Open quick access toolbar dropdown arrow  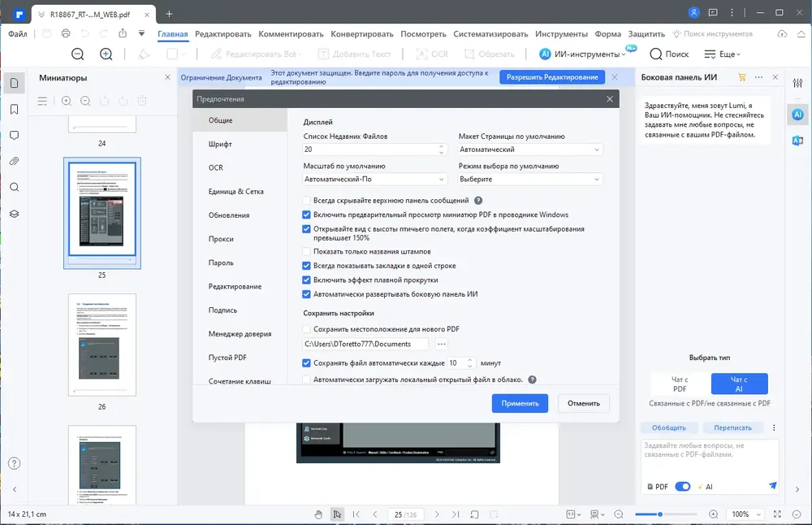141,33
